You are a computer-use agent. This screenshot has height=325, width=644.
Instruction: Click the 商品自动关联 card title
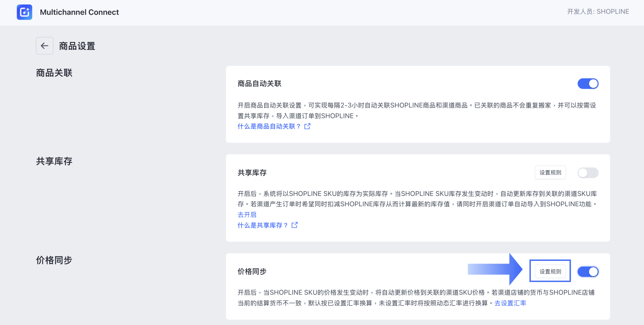[259, 84]
